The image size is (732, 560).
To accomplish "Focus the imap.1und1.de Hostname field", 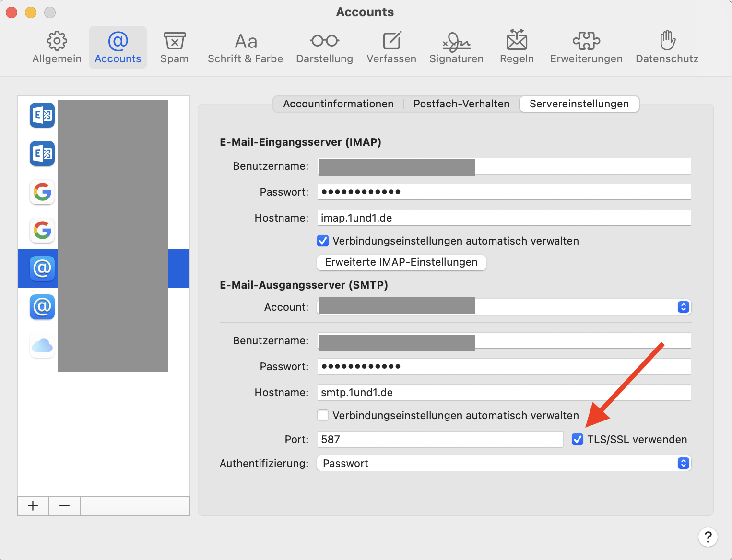I will 504,218.
